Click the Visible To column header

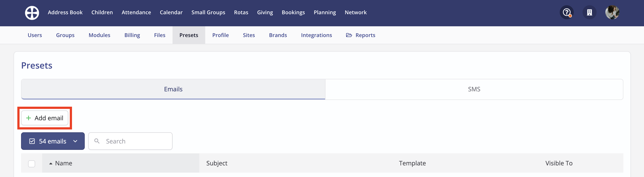[x=559, y=163]
